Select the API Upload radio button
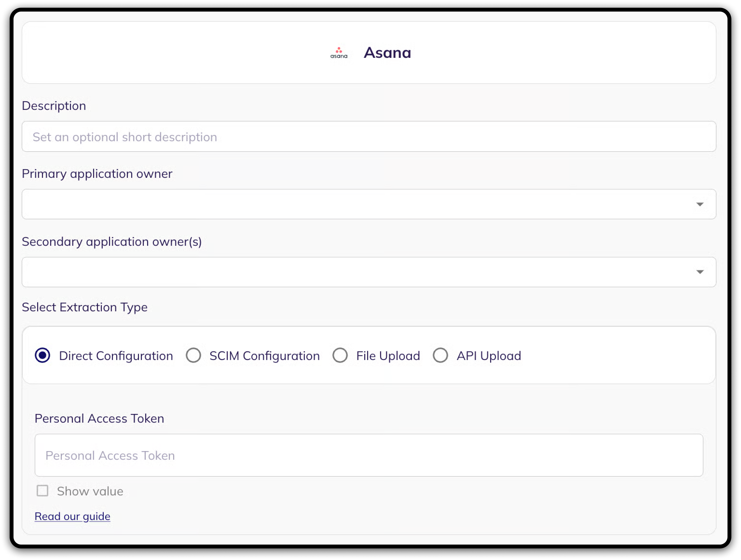The height and width of the screenshot is (560, 741). coord(440,355)
